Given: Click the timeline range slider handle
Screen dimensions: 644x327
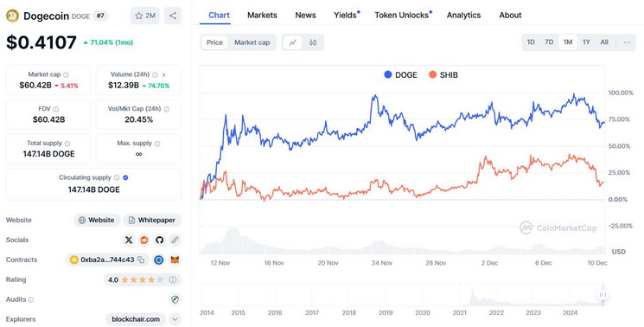Looking at the screenshot, I should coord(603,294).
